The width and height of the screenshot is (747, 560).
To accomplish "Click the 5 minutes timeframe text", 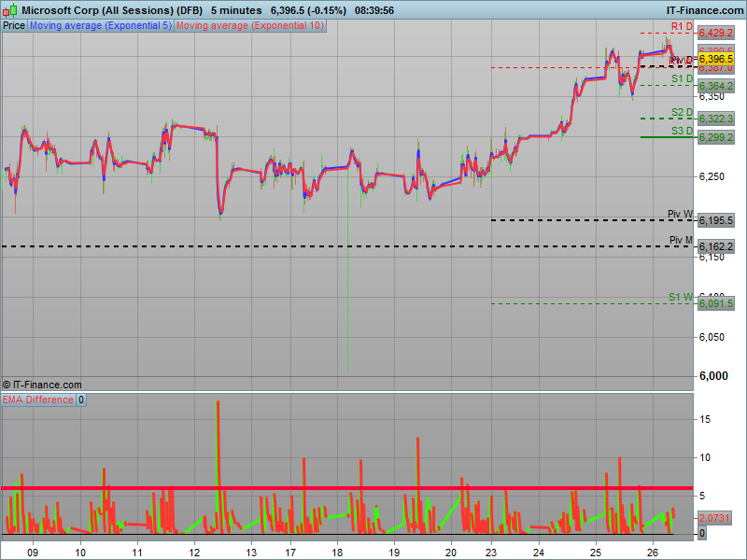I will [x=237, y=10].
